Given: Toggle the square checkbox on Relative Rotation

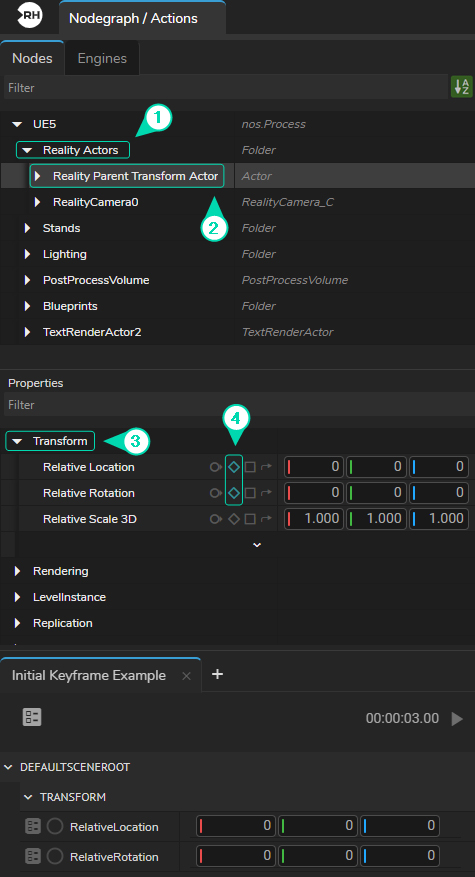Looking at the screenshot, I should [250, 493].
